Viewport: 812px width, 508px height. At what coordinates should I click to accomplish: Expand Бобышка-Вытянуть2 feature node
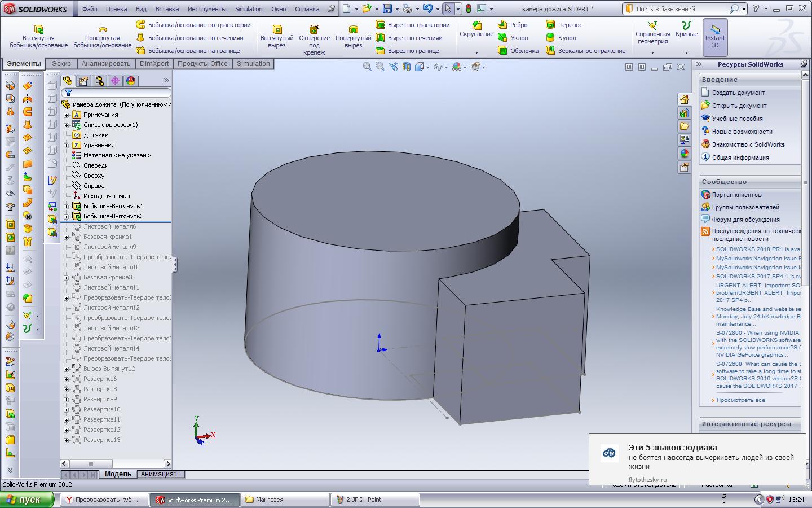coord(66,216)
